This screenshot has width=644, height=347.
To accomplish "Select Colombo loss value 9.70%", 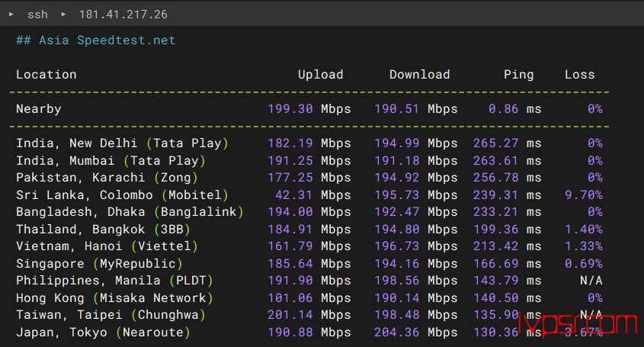I will click(584, 195).
